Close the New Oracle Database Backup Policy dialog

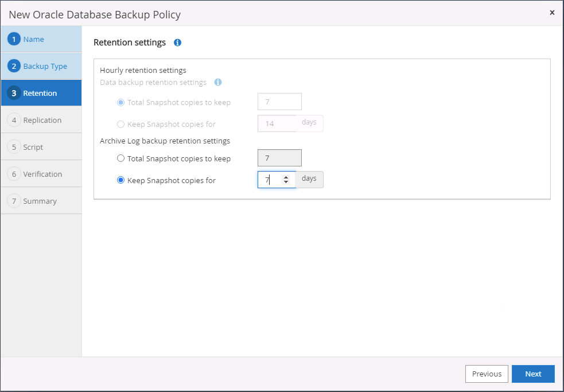[552, 13]
